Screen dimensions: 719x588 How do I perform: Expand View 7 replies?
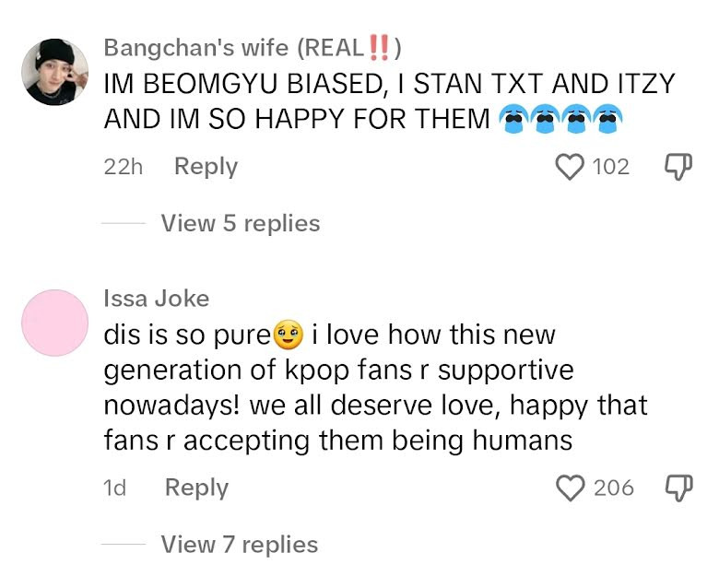(239, 544)
